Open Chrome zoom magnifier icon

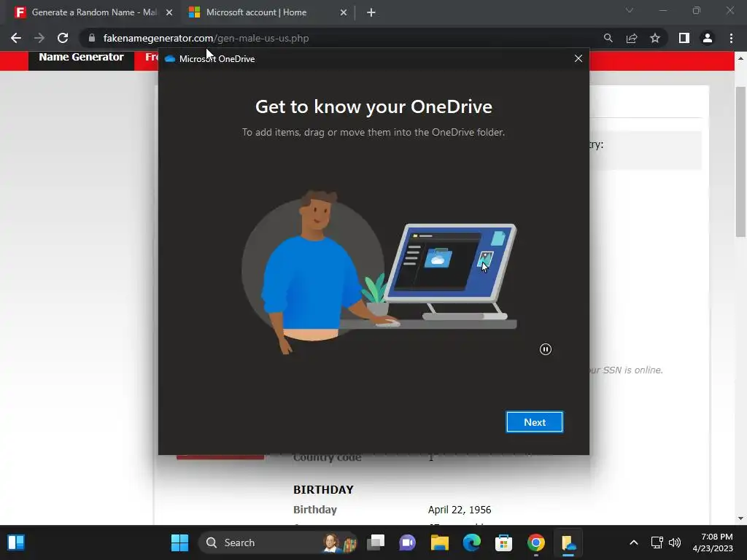(x=608, y=38)
